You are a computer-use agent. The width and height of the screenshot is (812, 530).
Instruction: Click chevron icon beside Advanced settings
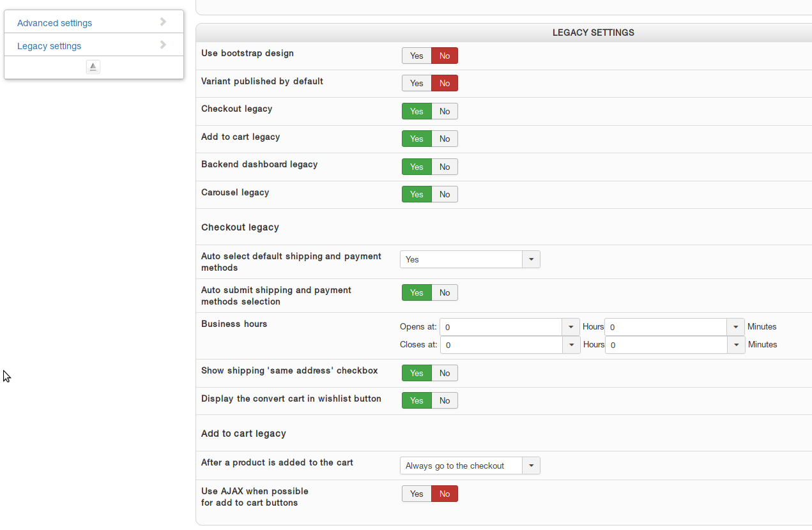pyautogui.click(x=163, y=22)
